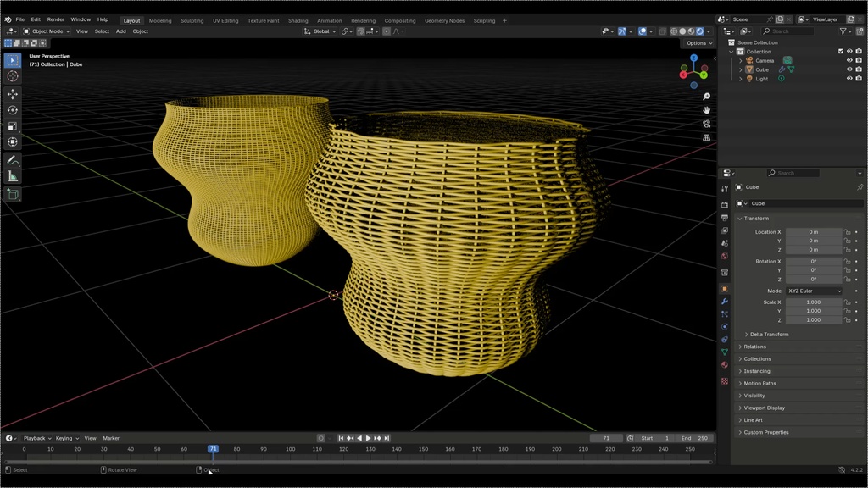Viewport: 868px width, 488px height.
Task: Select the Add Cube tool
Action: 13,194
